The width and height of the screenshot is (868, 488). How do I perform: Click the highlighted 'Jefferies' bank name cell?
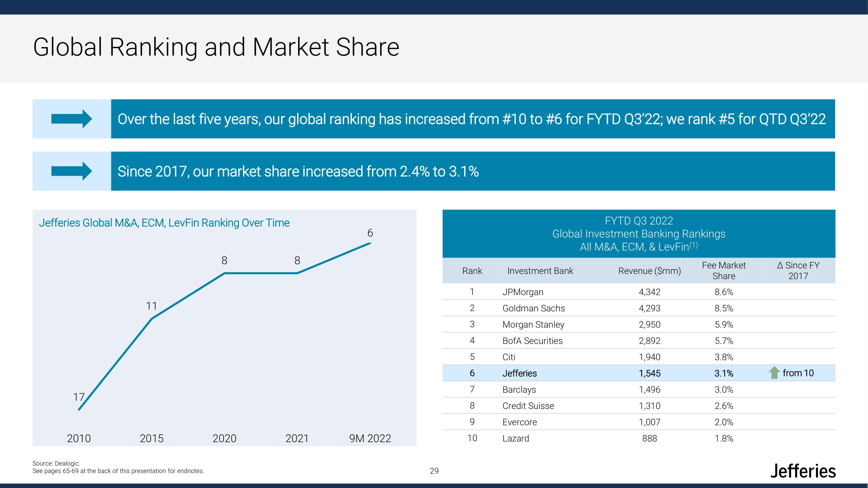pyautogui.click(x=519, y=373)
